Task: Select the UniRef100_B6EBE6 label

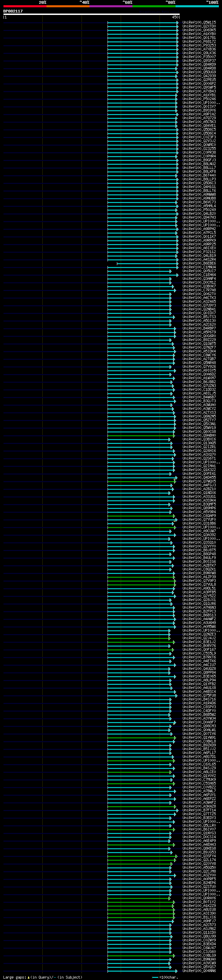Action: (x=199, y=263)
